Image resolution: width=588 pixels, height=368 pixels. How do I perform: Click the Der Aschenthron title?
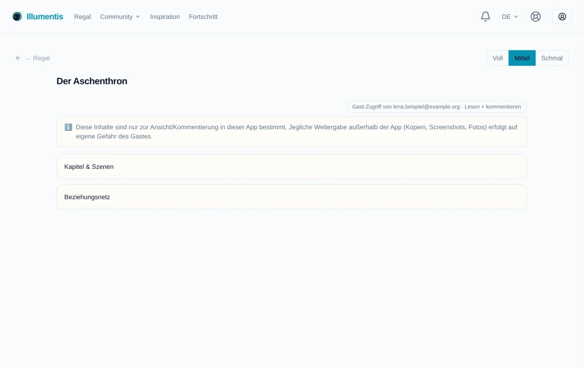(92, 81)
